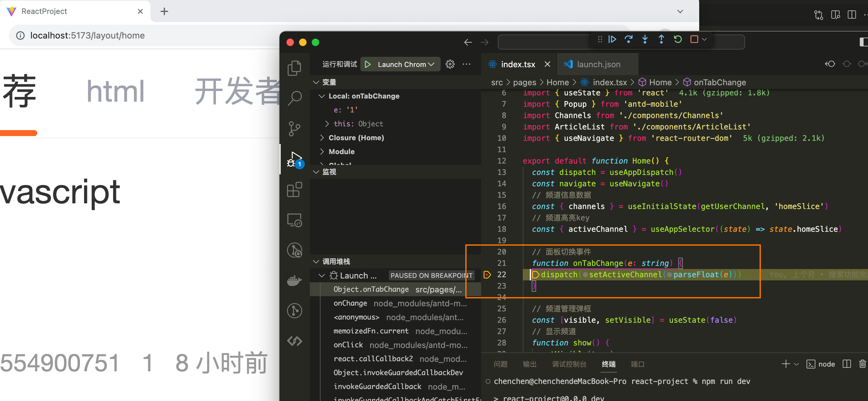Viewport: 868px width, 401px height.
Task: Select the memoizedFn.current stack frame
Action: pos(395,331)
